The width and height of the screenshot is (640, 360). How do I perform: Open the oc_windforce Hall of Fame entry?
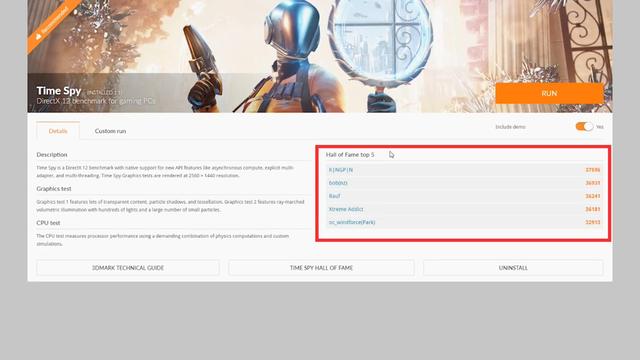pos(352,222)
